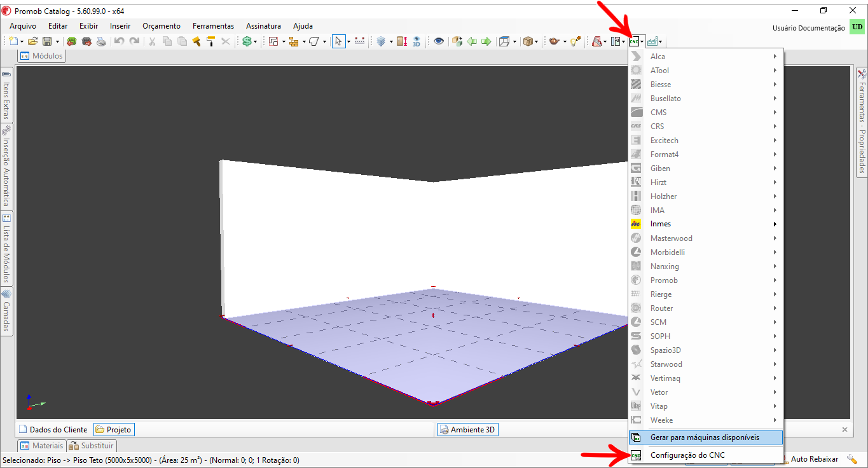Screen dimensions: 868x468
Task: Open the Orçamento menu
Action: [162, 26]
